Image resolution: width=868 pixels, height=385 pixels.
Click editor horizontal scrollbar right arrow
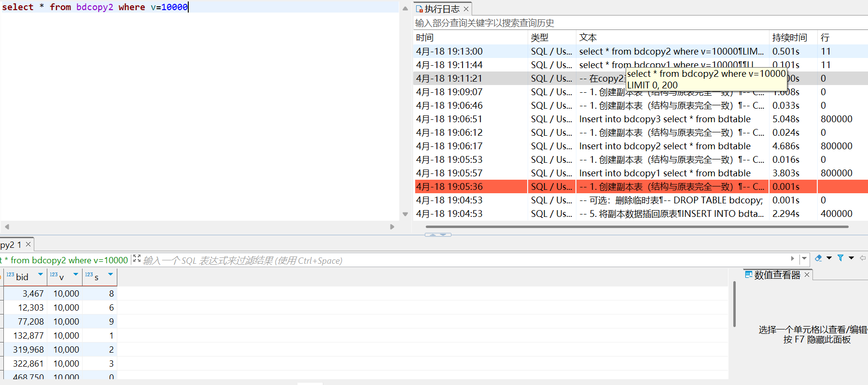click(392, 226)
